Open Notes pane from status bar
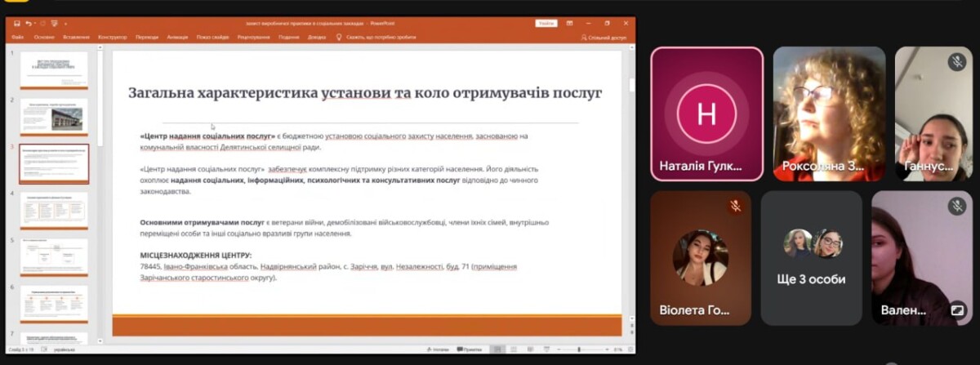The image size is (980, 365). coord(438,349)
